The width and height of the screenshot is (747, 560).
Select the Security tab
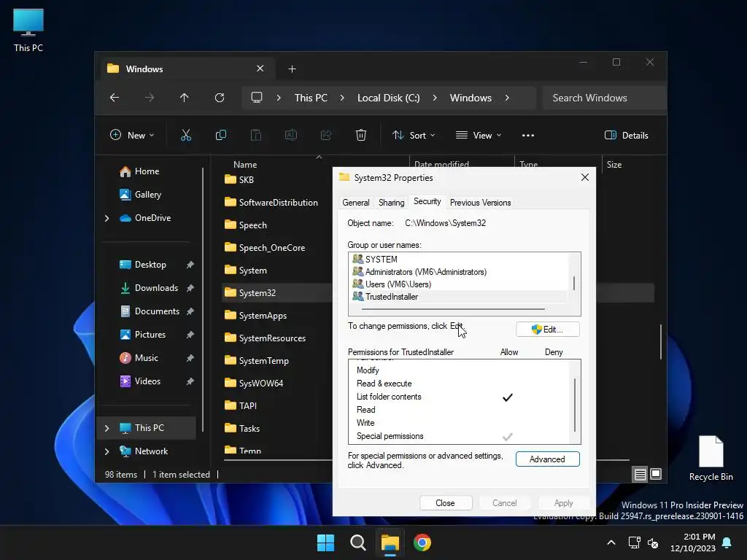coord(427,201)
